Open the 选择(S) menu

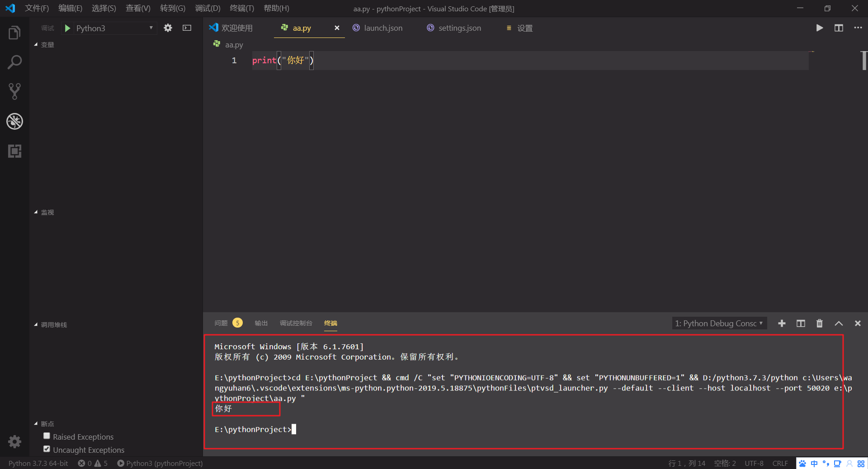(x=104, y=8)
